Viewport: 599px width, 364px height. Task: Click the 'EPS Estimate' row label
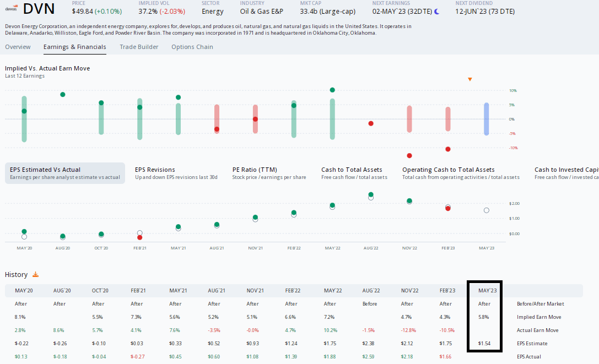click(532, 344)
